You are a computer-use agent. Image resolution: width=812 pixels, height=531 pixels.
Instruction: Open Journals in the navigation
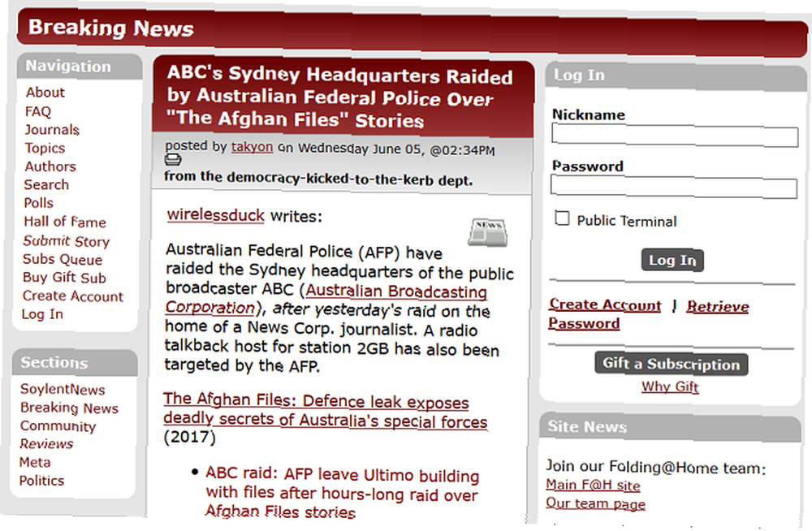52,130
